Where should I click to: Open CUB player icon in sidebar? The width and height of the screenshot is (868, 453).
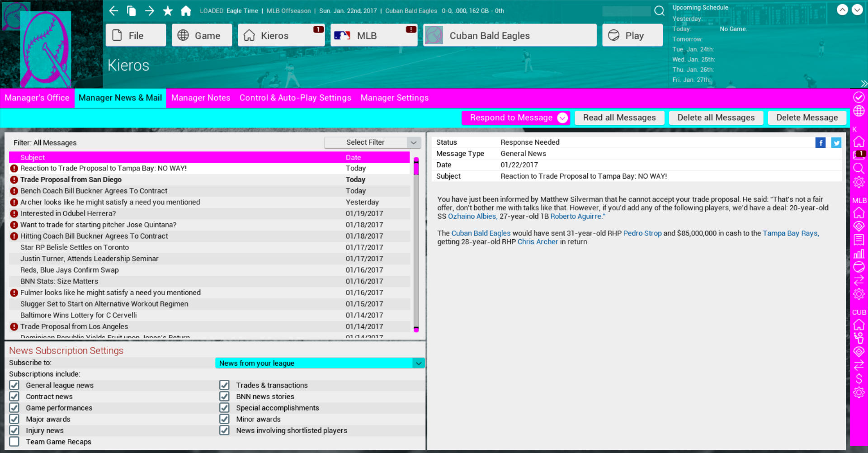tap(859, 338)
